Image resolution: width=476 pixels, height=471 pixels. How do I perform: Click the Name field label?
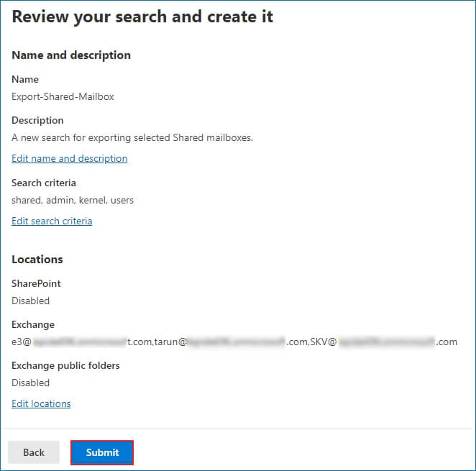[x=25, y=79]
